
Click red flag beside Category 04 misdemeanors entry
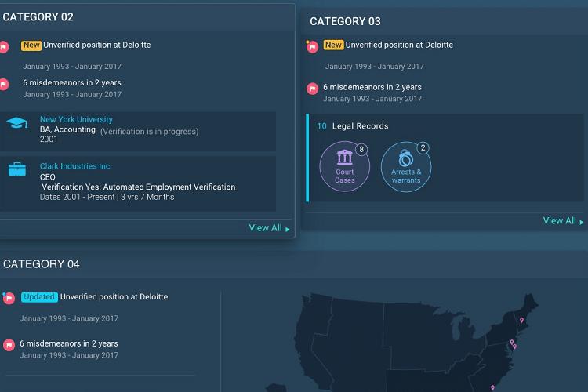pyautogui.click(x=9, y=345)
